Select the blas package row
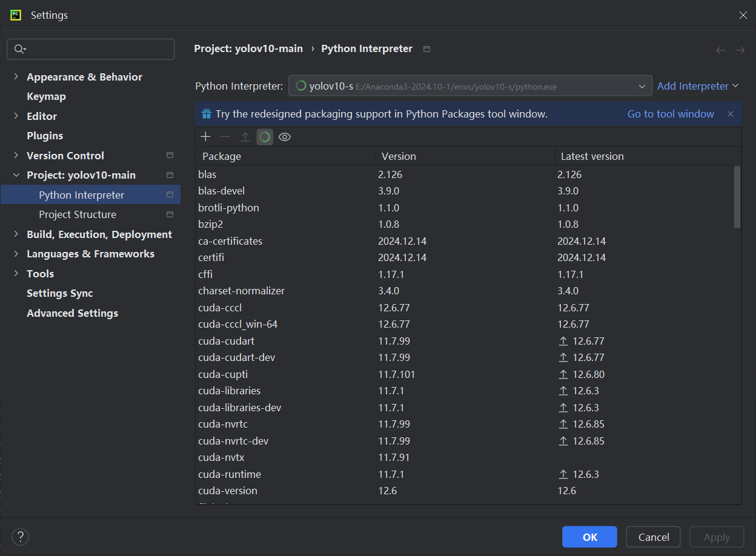This screenshot has width=756, height=556. point(464,174)
